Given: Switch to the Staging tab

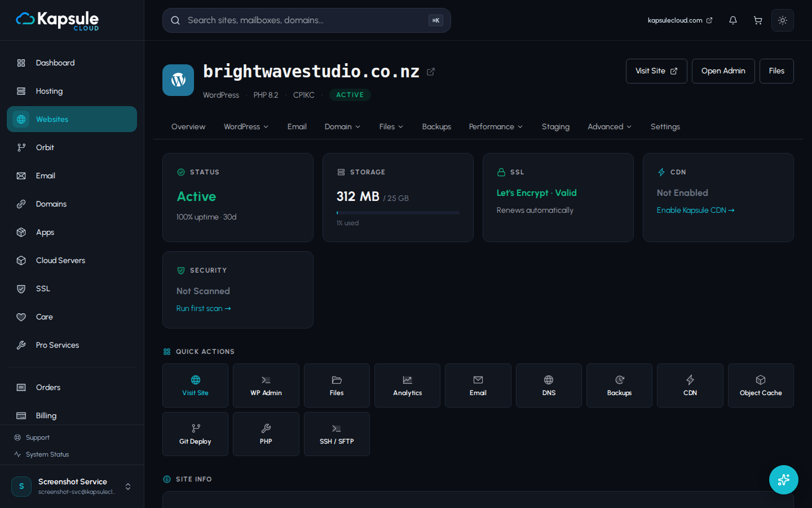Looking at the screenshot, I should point(555,126).
